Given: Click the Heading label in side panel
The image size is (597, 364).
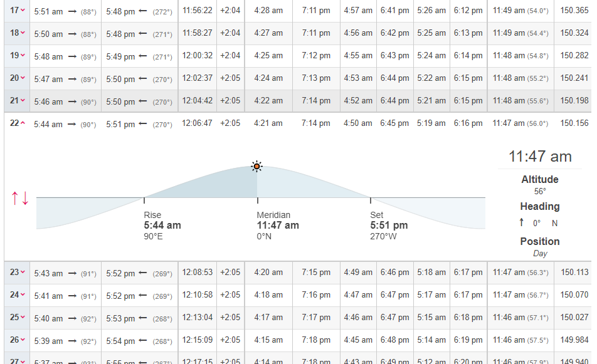Looking at the screenshot, I should [539, 207].
